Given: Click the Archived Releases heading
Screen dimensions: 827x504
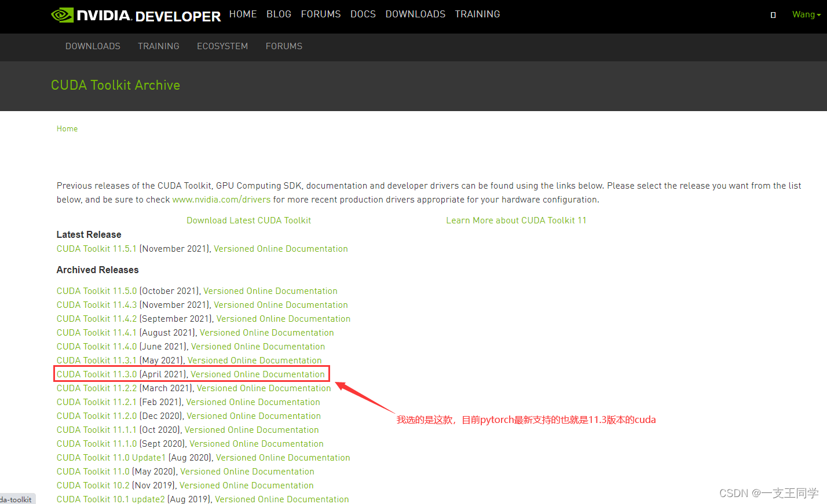Looking at the screenshot, I should click(97, 270).
